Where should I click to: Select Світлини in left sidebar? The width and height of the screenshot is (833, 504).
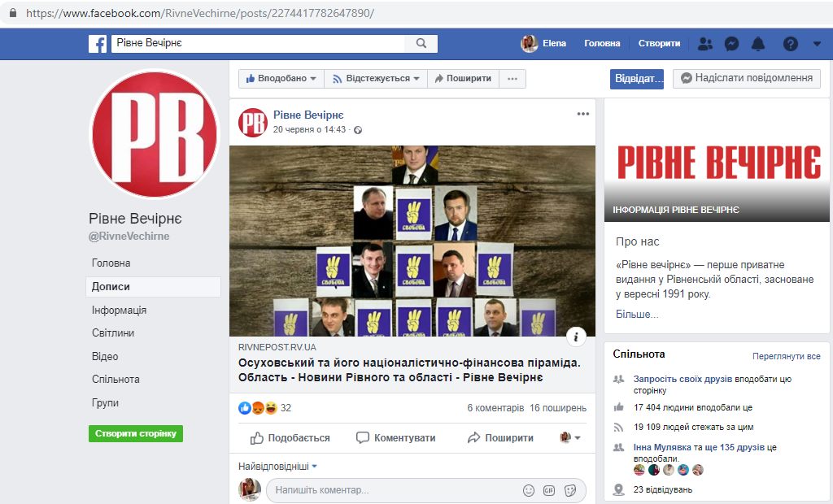[113, 333]
